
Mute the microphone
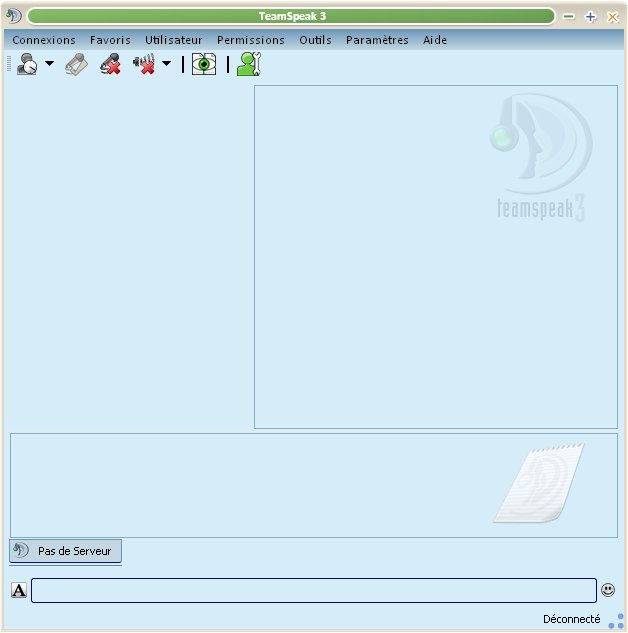pyautogui.click(x=110, y=65)
